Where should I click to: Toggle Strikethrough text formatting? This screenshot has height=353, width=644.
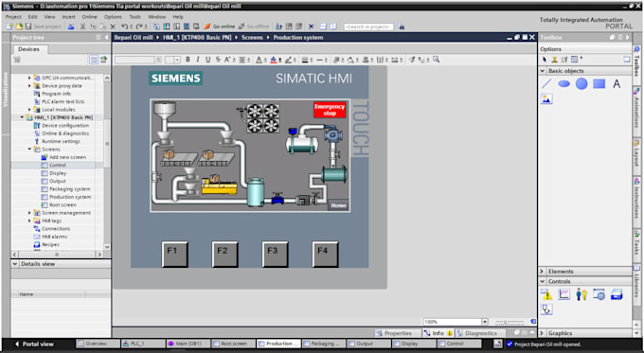(218, 60)
